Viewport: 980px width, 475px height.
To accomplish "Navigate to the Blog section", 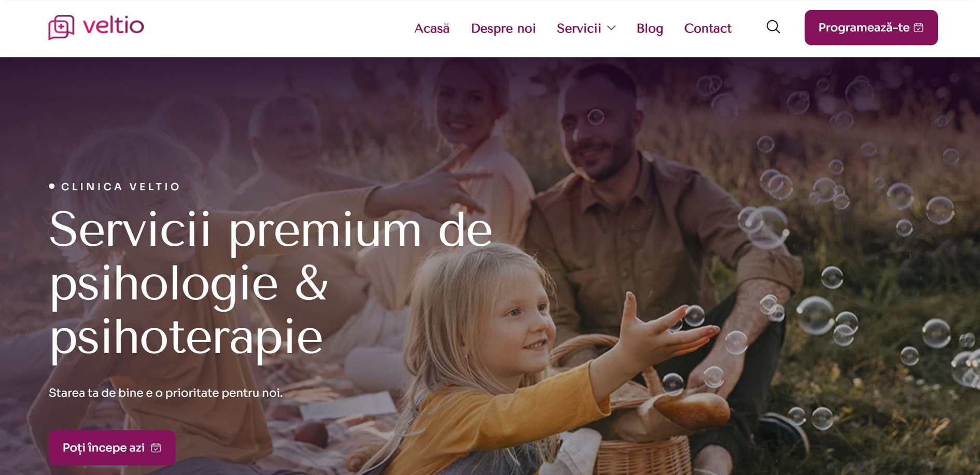I will coord(650,28).
